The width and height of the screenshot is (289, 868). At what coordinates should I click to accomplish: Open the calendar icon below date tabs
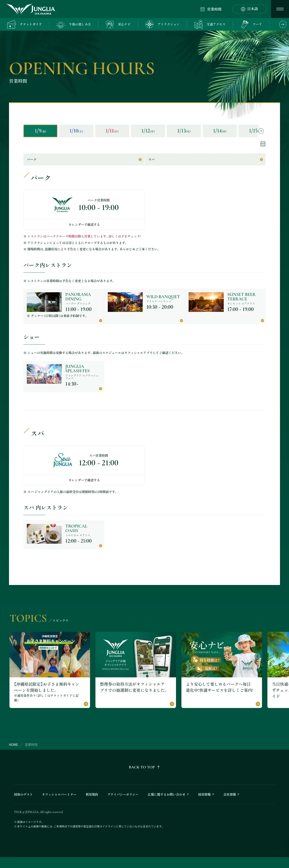263,144
